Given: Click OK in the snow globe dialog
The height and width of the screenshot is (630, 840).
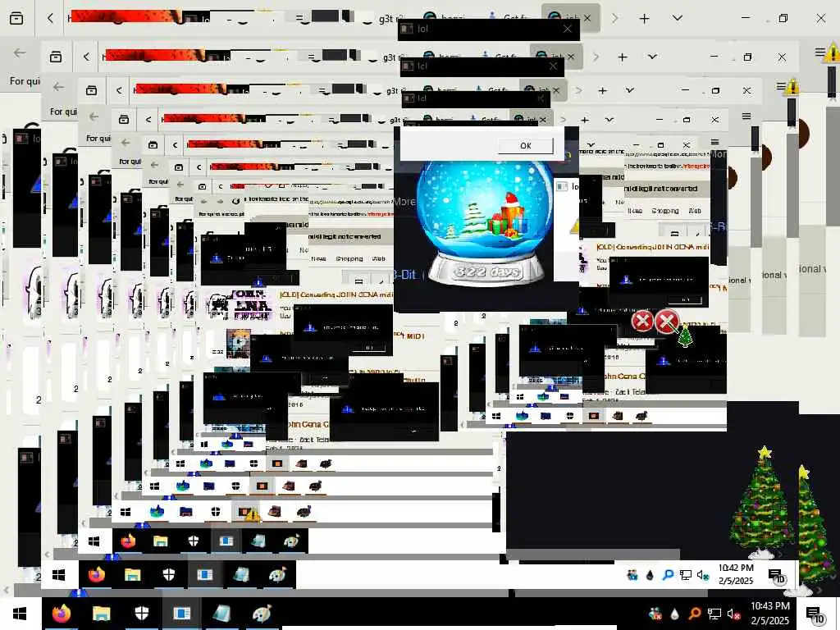Looking at the screenshot, I should click(526, 146).
